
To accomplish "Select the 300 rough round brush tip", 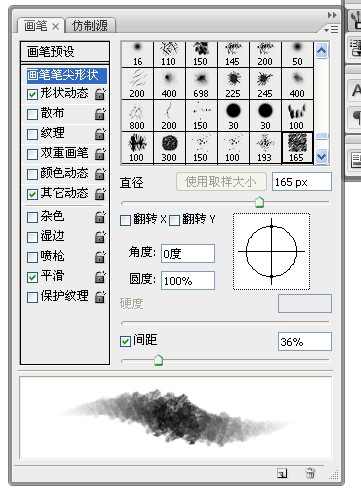I will point(169,148).
